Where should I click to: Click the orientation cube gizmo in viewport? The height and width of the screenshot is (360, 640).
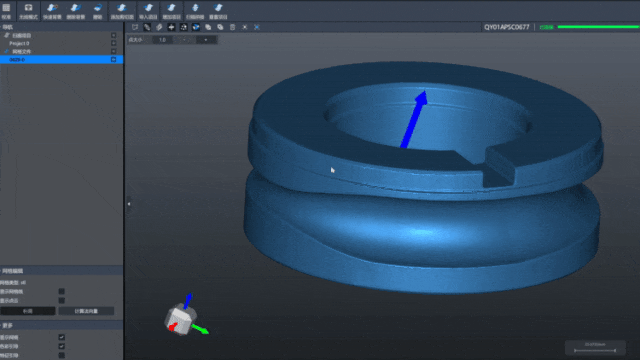pos(180,320)
